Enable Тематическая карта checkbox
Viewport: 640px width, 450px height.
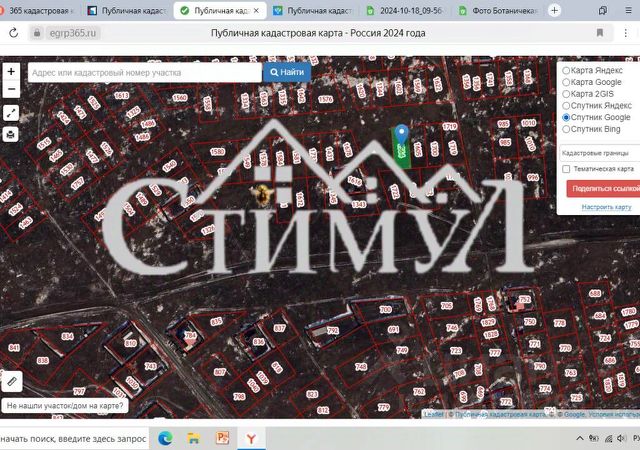click(566, 169)
